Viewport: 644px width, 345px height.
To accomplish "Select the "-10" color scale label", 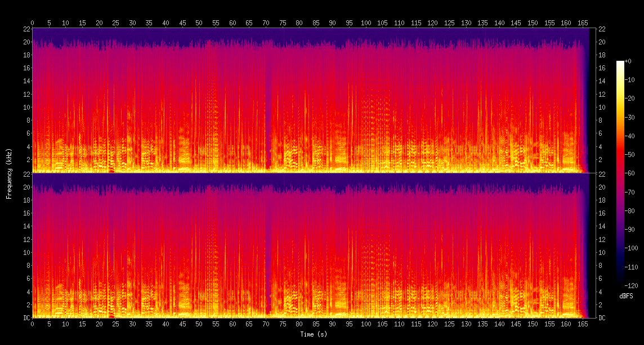I will tap(629, 80).
